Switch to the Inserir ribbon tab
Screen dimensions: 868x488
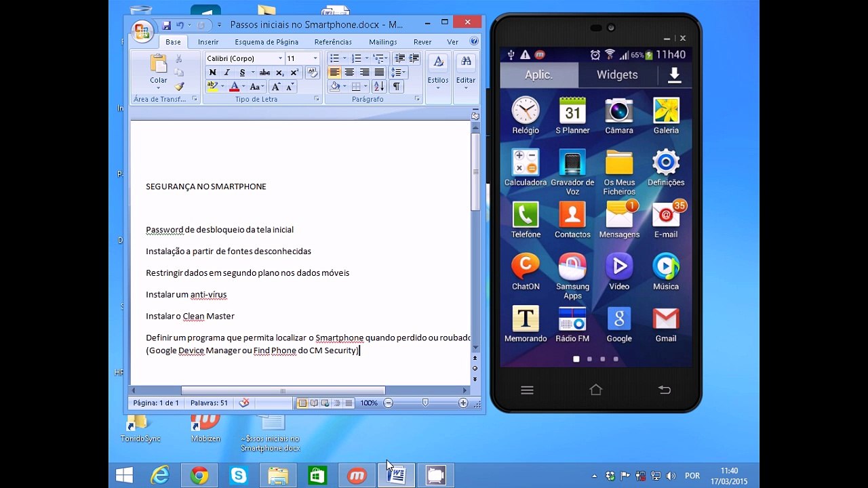pos(208,42)
